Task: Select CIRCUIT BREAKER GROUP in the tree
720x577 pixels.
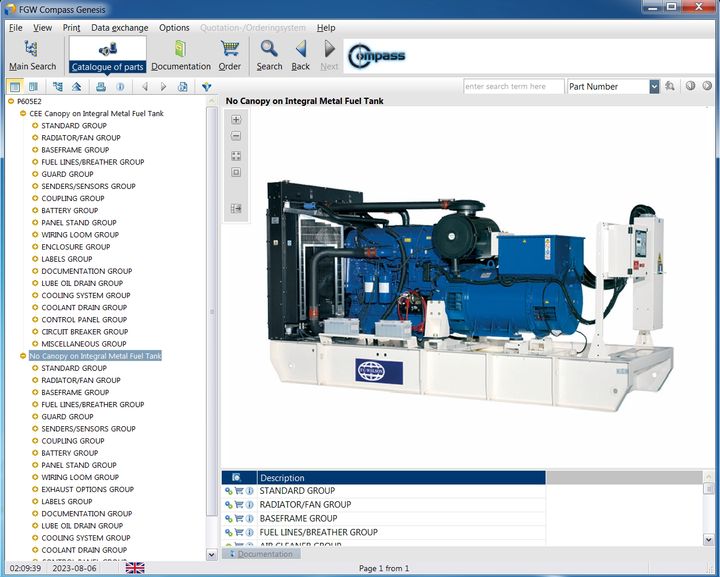Action: (84, 332)
